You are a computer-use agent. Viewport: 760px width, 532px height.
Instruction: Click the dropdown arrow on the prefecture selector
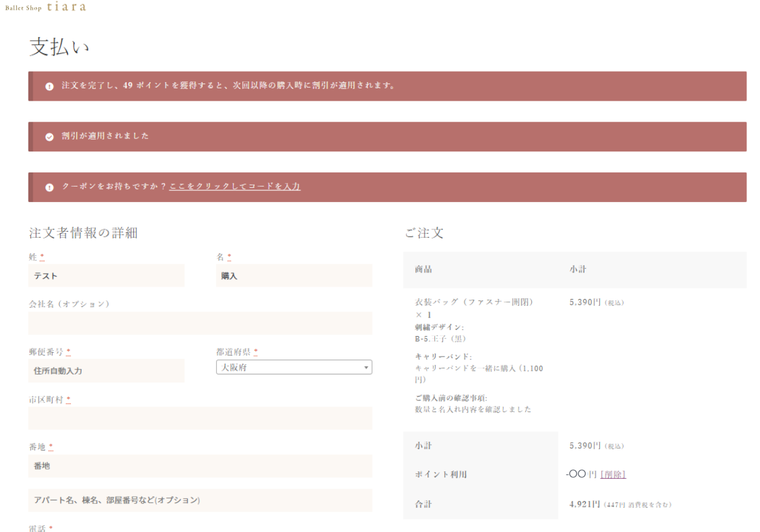click(366, 367)
